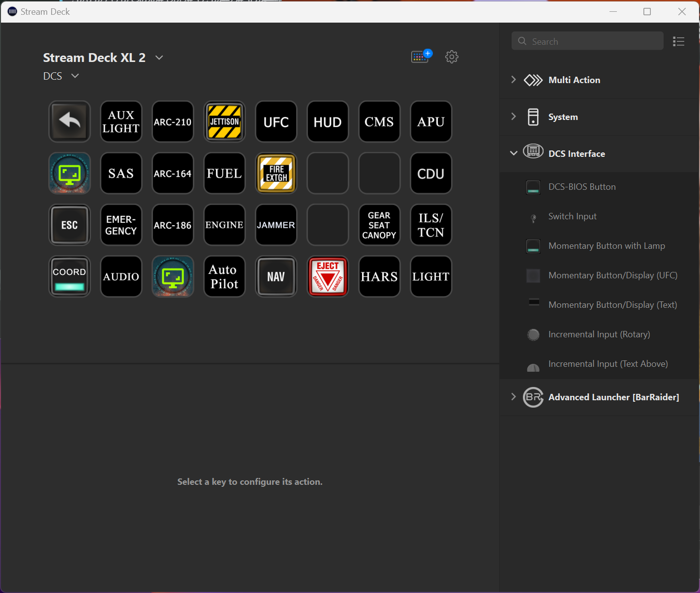Select the DCS-BIOS Button action

(581, 187)
